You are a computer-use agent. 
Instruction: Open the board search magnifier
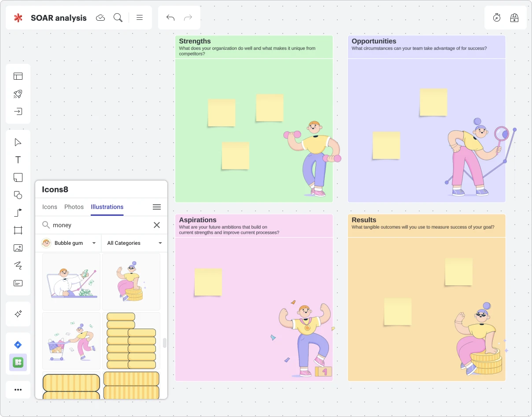(118, 18)
